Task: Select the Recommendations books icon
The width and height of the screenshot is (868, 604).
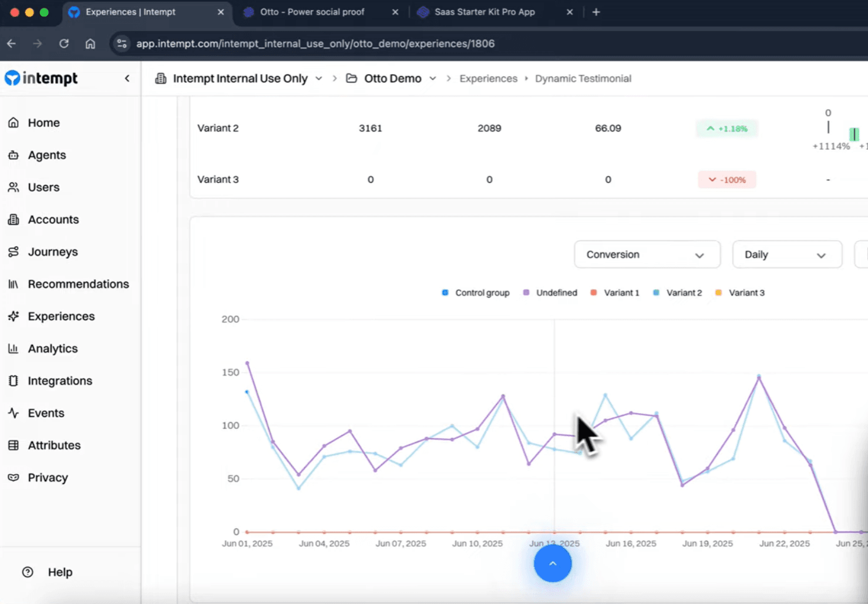Action: click(14, 284)
